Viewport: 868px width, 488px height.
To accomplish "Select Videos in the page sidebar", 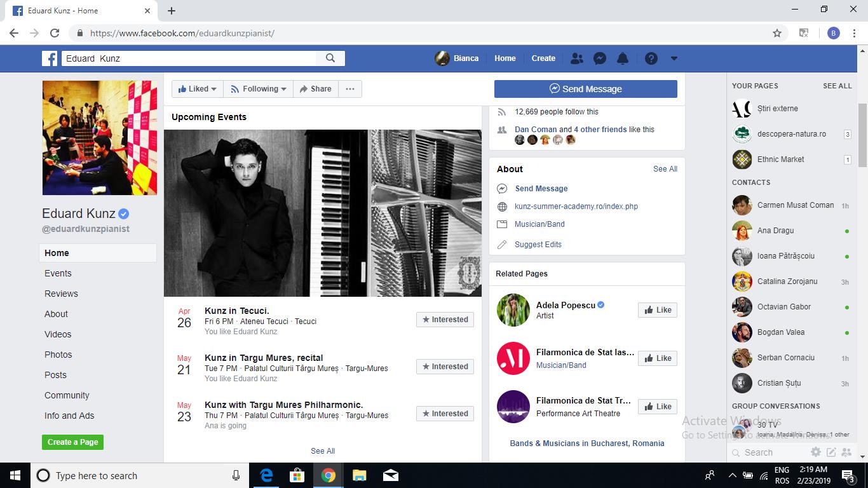I will pyautogui.click(x=58, y=334).
